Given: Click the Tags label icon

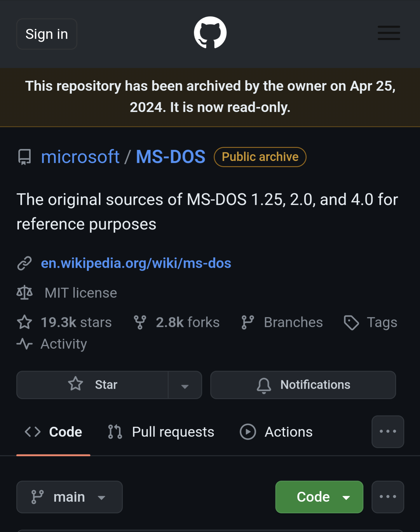Looking at the screenshot, I should click(x=351, y=323).
